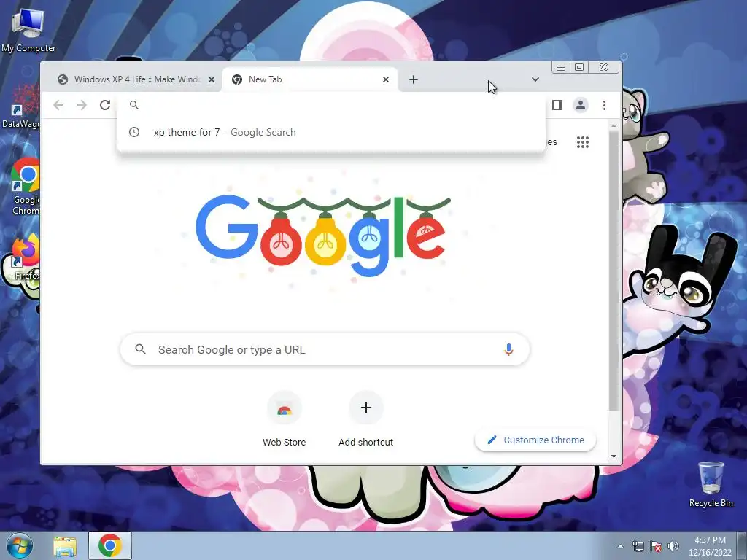
Task: Click the volume speaker tray icon
Action: click(673, 546)
